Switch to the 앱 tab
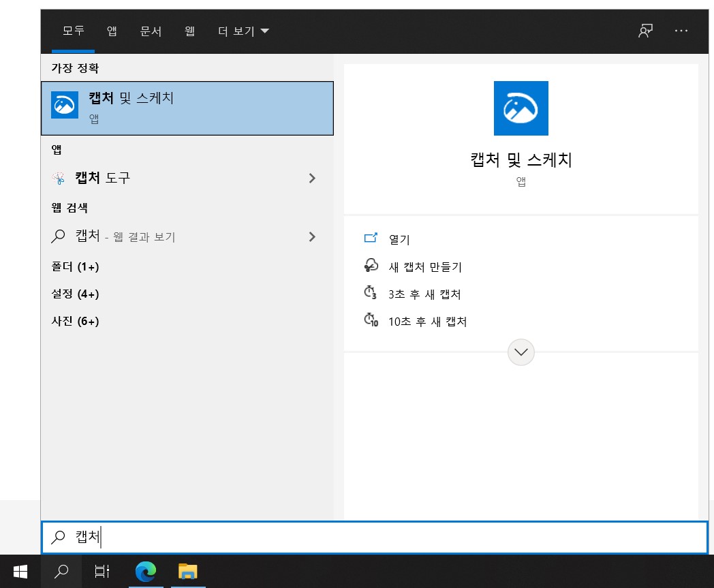This screenshot has height=588, width=714. [112, 31]
